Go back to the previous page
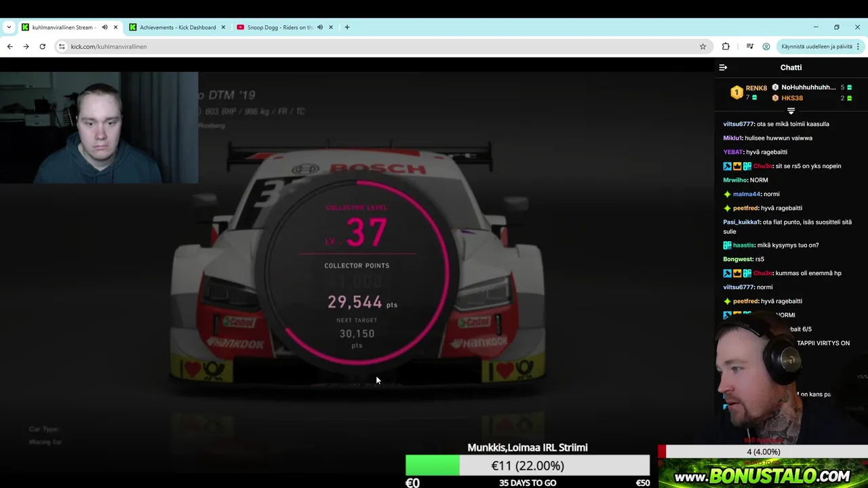This screenshot has height=488, width=868. click(9, 47)
